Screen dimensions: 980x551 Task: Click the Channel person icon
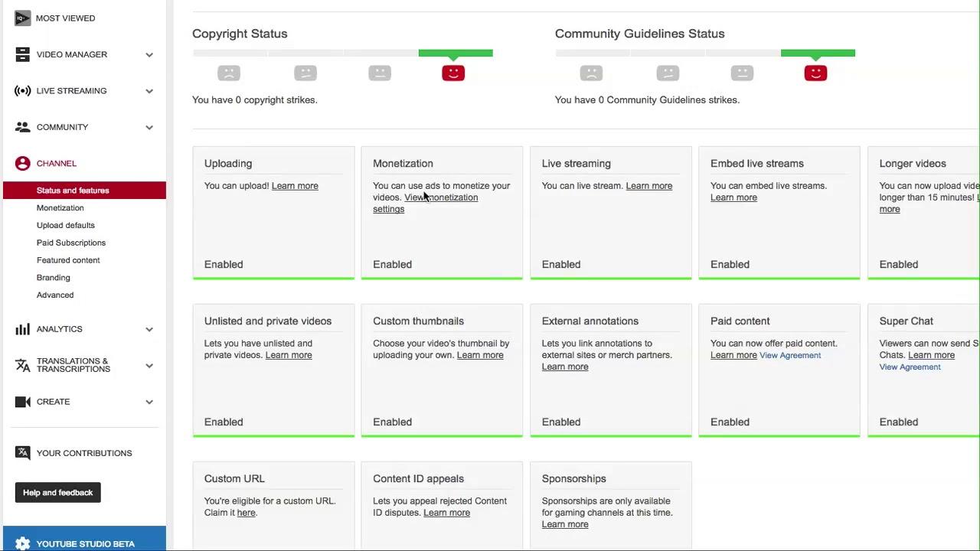click(x=22, y=163)
